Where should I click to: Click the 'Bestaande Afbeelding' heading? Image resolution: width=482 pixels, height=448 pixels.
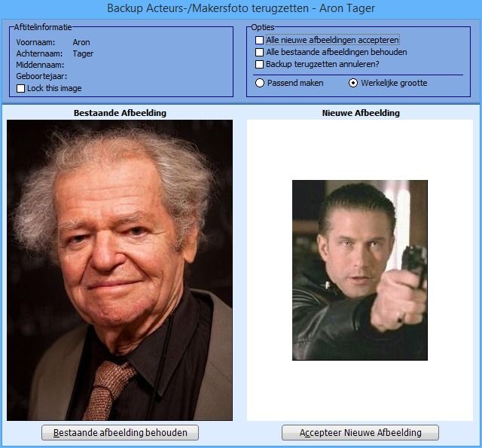pos(120,113)
